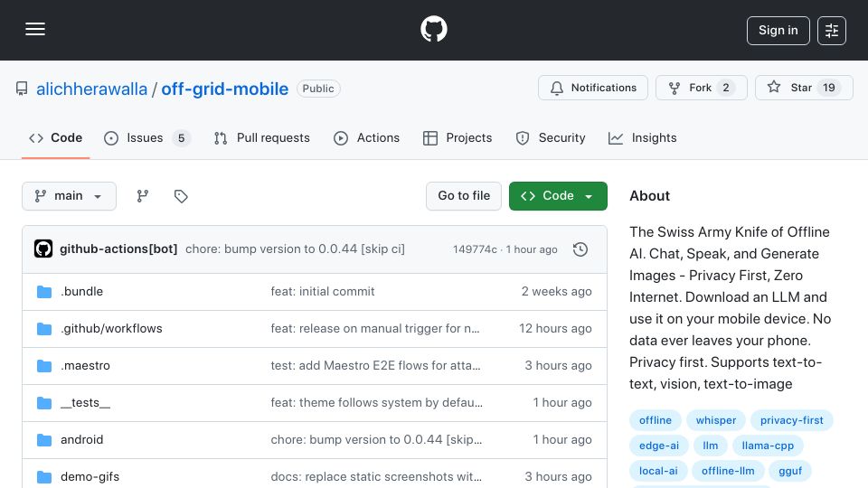The width and height of the screenshot is (868, 488).
Task: Open 'feat: theme follows system' commit
Action: point(376,403)
